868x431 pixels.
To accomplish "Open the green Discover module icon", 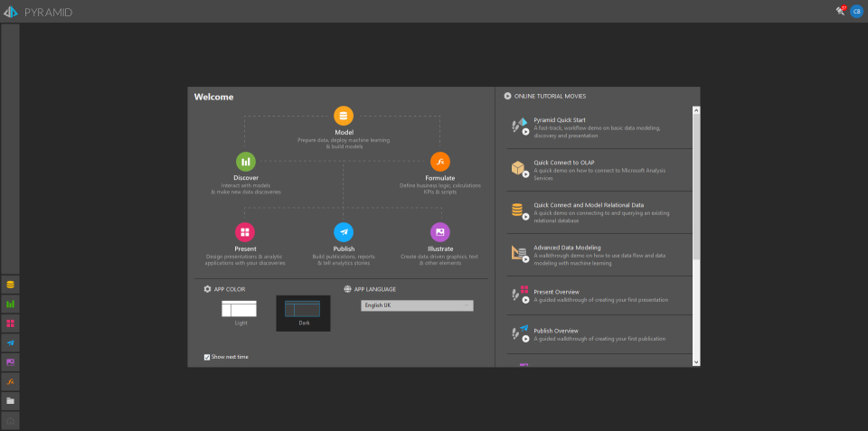I will 246,162.
